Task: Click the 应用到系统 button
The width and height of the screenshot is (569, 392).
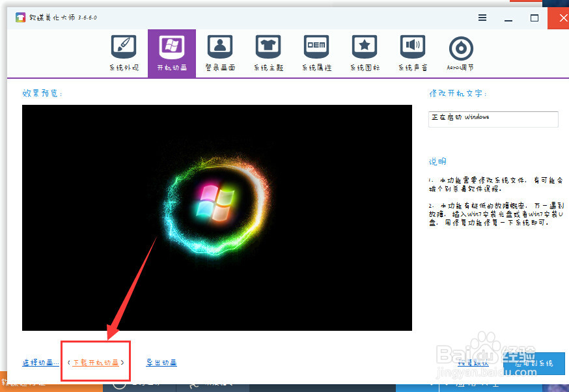Action: coord(534,363)
